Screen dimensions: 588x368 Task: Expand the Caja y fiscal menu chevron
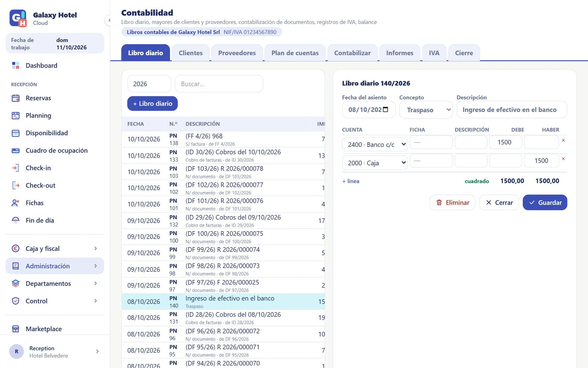(x=96, y=248)
